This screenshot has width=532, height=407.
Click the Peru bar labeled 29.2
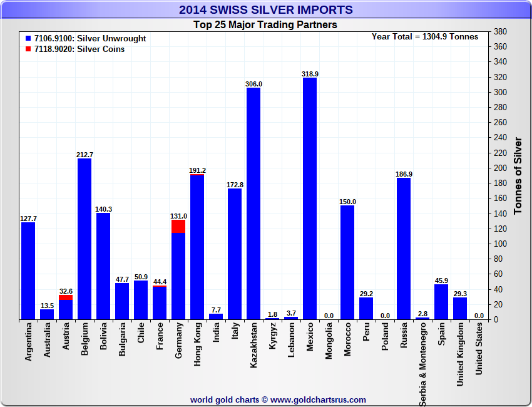click(x=366, y=309)
